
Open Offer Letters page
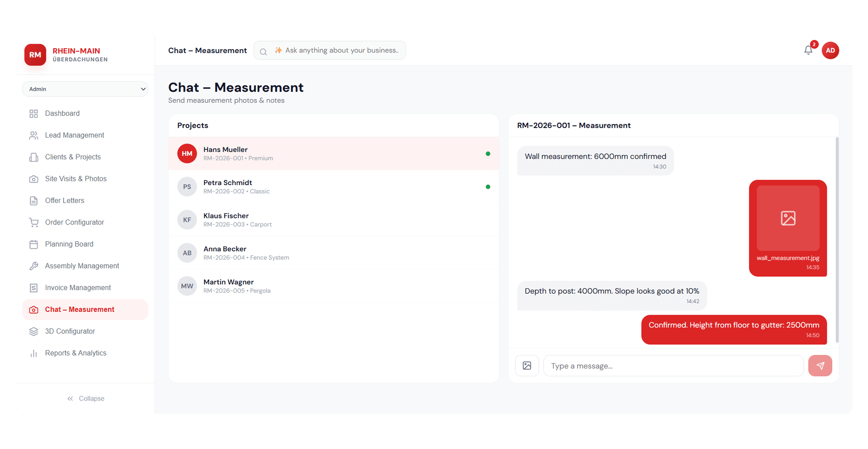85,200
